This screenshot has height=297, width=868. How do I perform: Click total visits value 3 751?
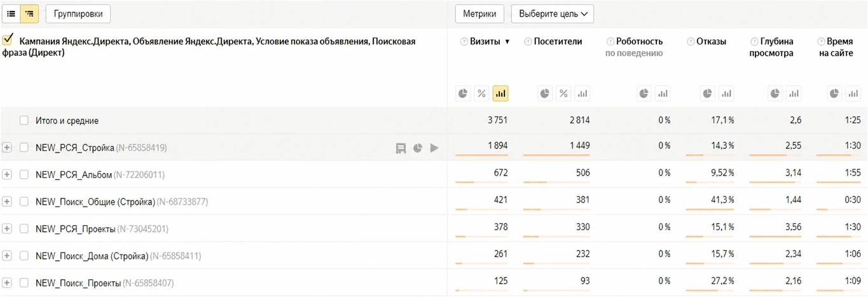click(x=497, y=120)
